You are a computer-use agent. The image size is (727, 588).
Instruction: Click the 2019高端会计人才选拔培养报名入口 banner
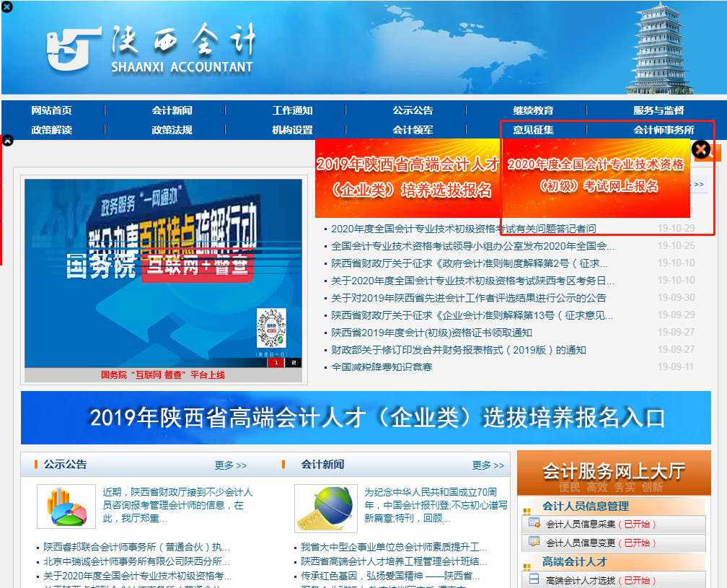[366, 417]
